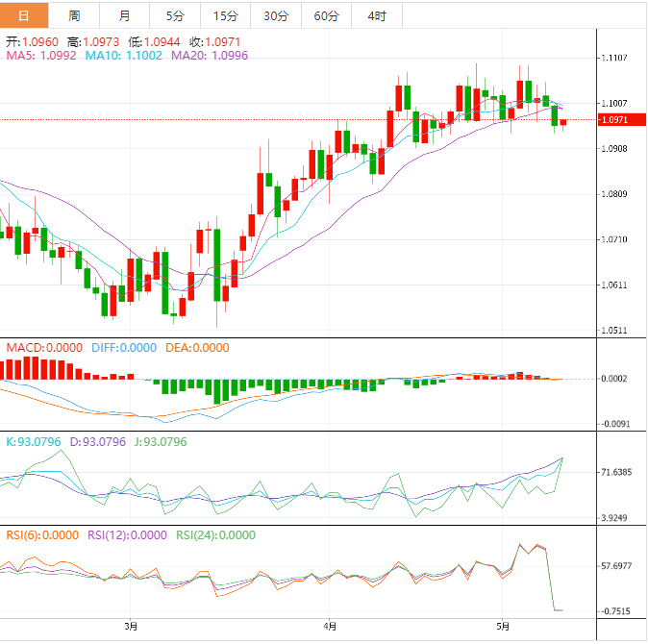Show the 30分 chart interval
The width and height of the screenshot is (648, 644).
pos(275,16)
